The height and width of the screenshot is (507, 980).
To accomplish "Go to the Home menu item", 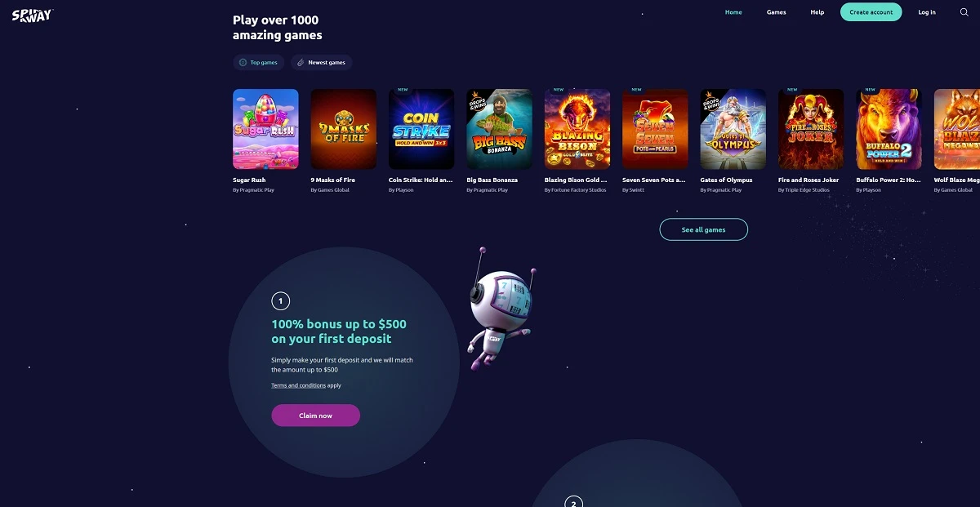I will tap(733, 12).
